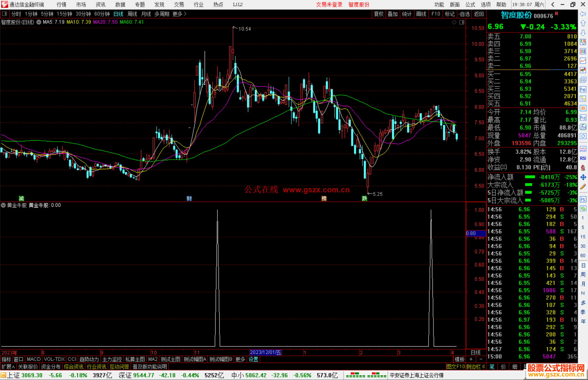Expand the 黄金牛股 indicator dropdown arrow
This screenshot has width=588, height=380.
(x=3, y=205)
